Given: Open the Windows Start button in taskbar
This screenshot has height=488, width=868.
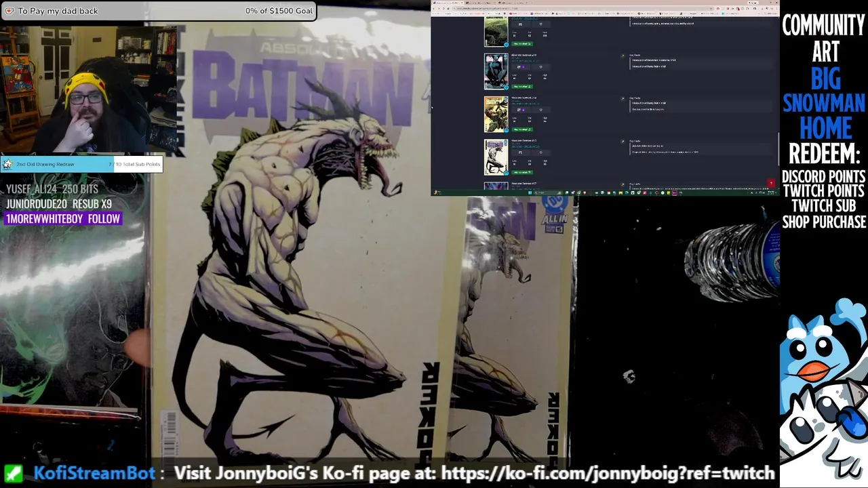Looking at the screenshot, I should pos(530,192).
